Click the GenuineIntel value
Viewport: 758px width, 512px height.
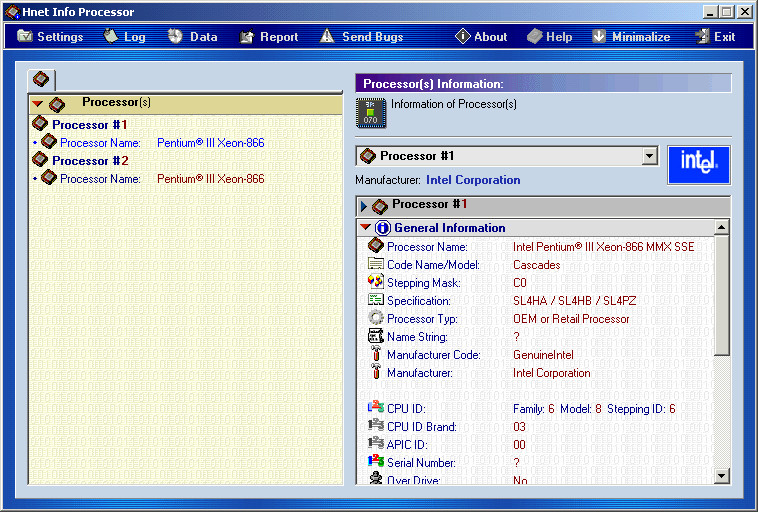tap(543, 355)
